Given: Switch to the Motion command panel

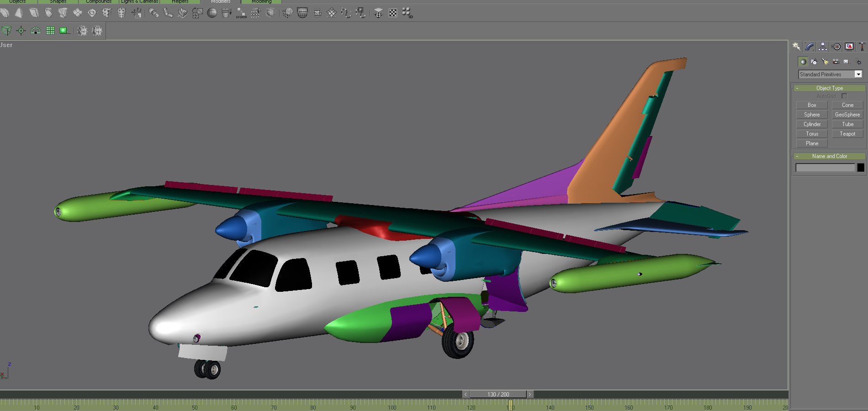Looking at the screenshot, I should click(836, 47).
